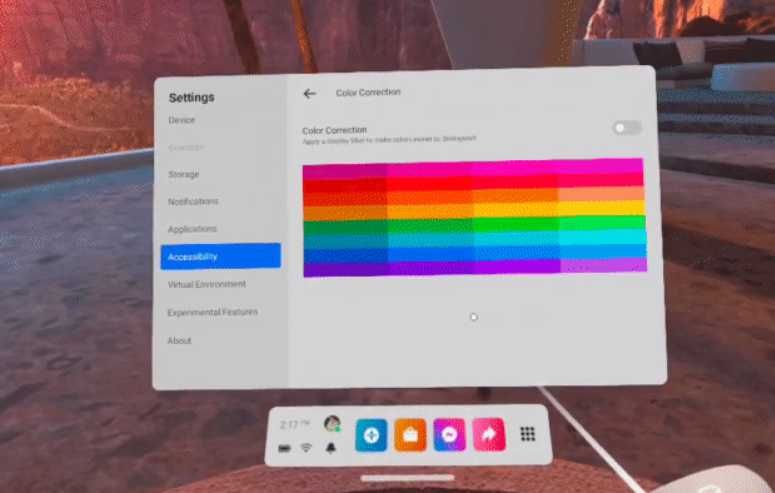775x493 pixels.
Task: Go to Notifications settings
Action: [x=193, y=201]
